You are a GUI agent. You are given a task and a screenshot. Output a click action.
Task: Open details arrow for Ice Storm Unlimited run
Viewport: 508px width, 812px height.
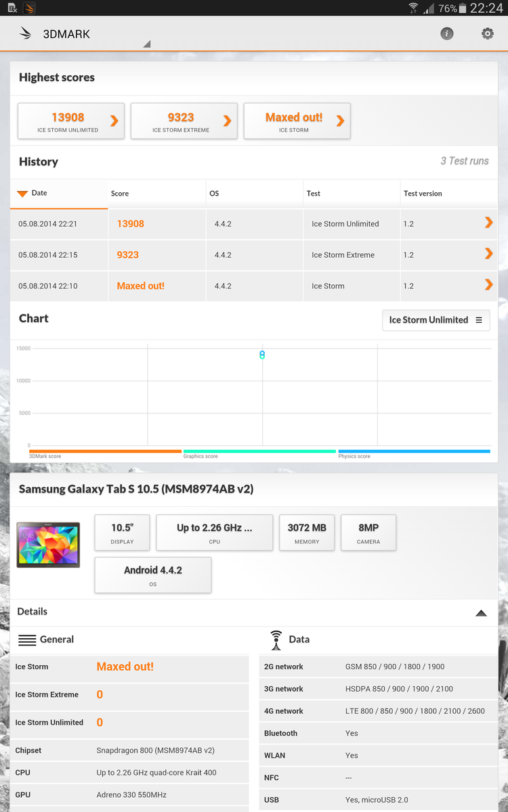[x=488, y=223]
